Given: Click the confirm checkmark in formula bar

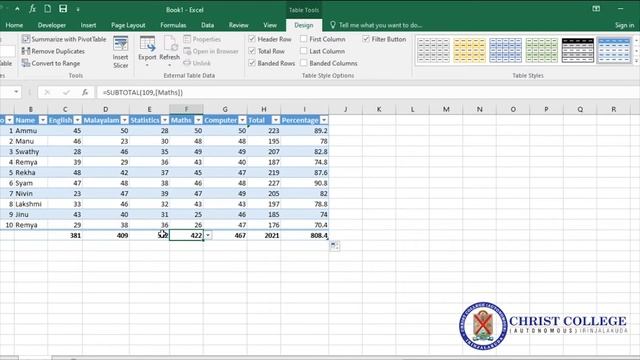Looking at the screenshot, I should coord(66,93).
